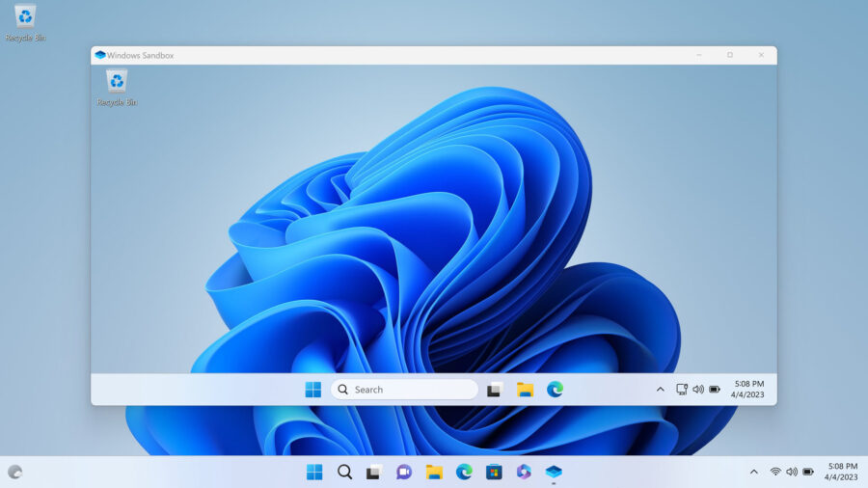The image size is (868, 488).
Task: Open host clock and date 4/4/2023
Action: pos(841,472)
